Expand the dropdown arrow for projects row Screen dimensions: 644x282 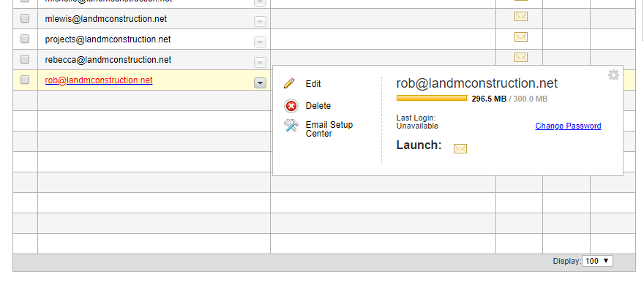[x=260, y=42]
